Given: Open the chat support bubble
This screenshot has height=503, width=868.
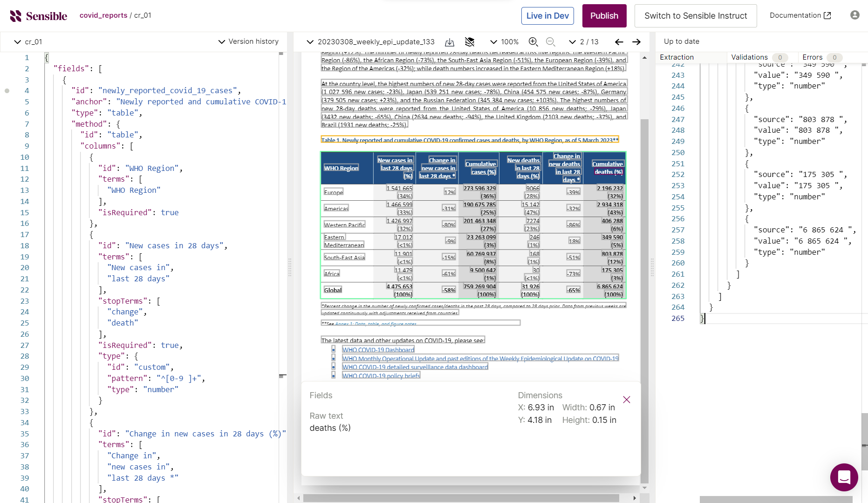Looking at the screenshot, I should 844,477.
